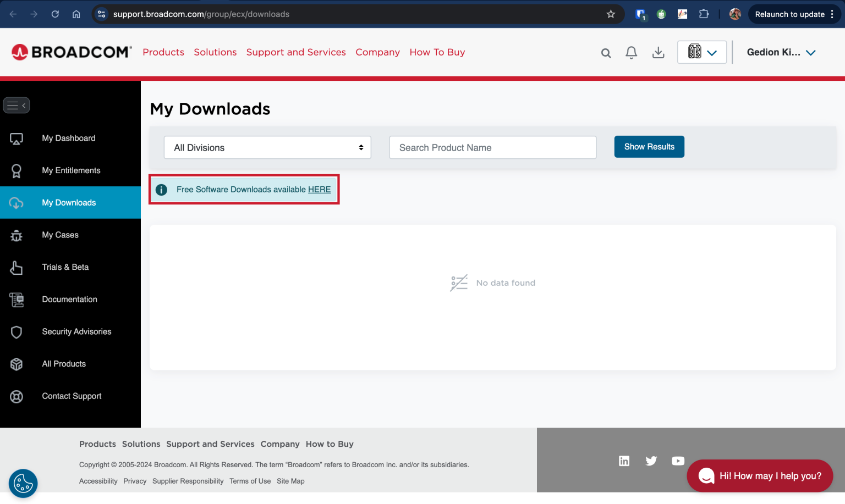This screenshot has height=504, width=845.
Task: Click the notification bell icon
Action: pyautogui.click(x=631, y=52)
